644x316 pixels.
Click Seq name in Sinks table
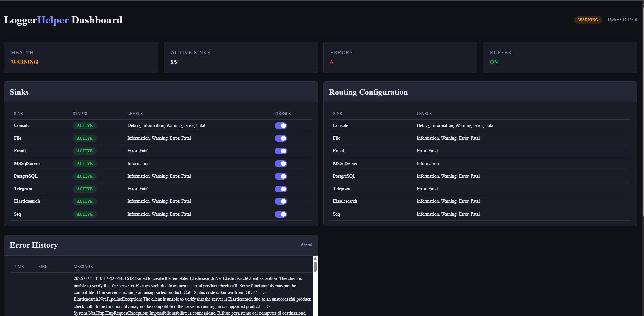[x=17, y=214]
